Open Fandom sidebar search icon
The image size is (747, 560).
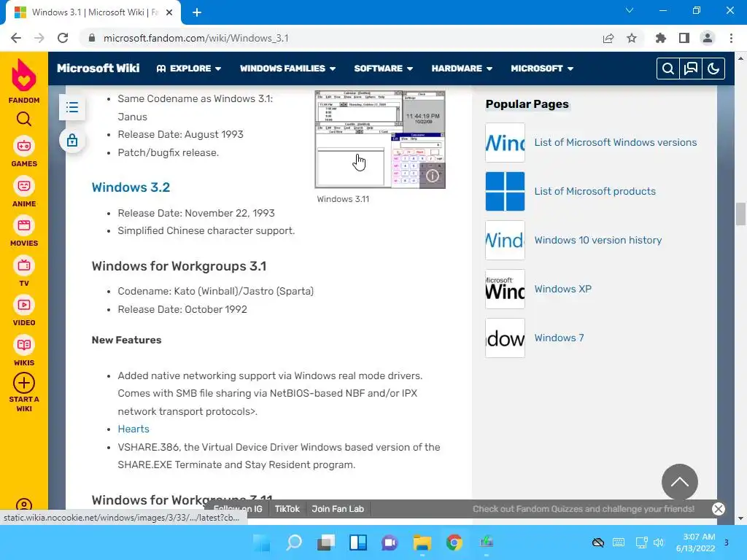click(24, 119)
